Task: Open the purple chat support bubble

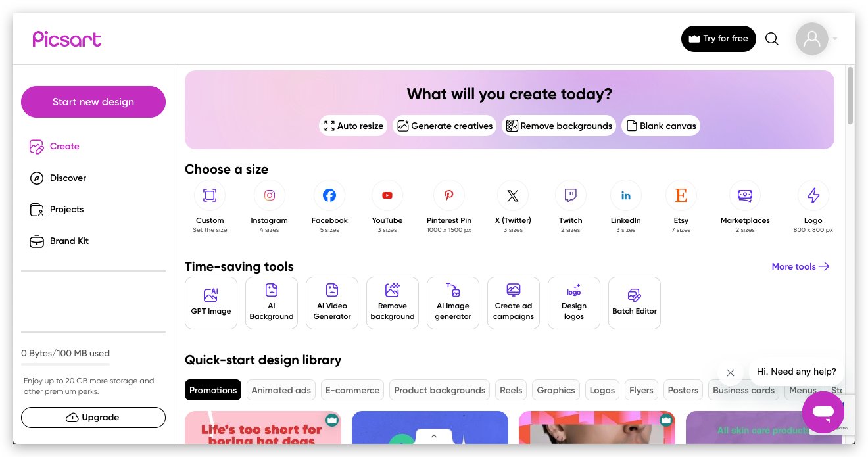Action: [823, 412]
